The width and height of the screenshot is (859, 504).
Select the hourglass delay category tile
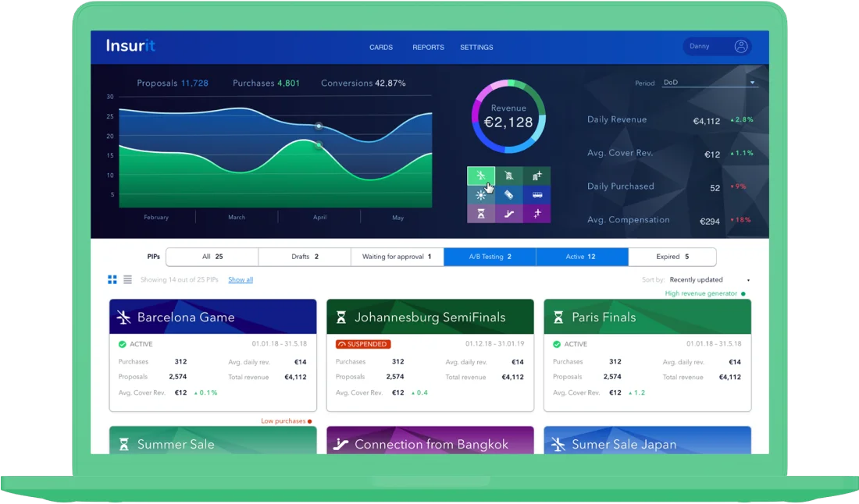point(481,214)
